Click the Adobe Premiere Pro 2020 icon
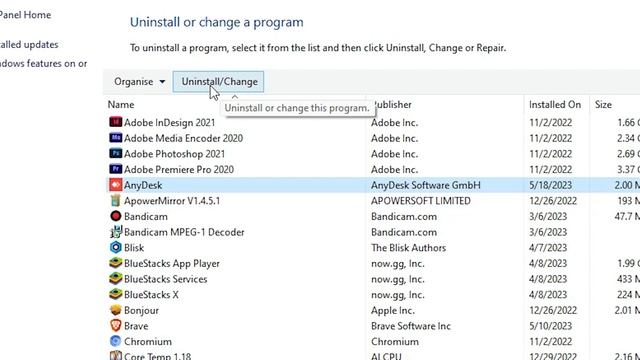The height and width of the screenshot is (360, 640). [x=116, y=169]
